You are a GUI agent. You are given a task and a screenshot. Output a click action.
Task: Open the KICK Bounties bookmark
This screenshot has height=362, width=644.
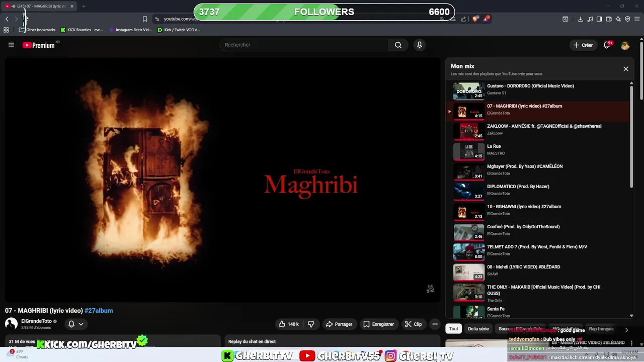pos(82,30)
